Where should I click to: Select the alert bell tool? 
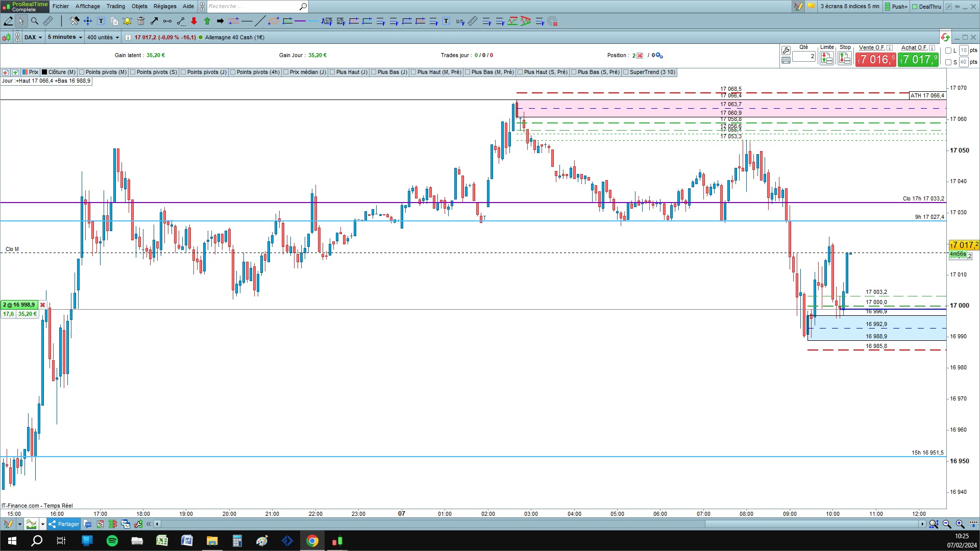pyautogui.click(x=127, y=21)
